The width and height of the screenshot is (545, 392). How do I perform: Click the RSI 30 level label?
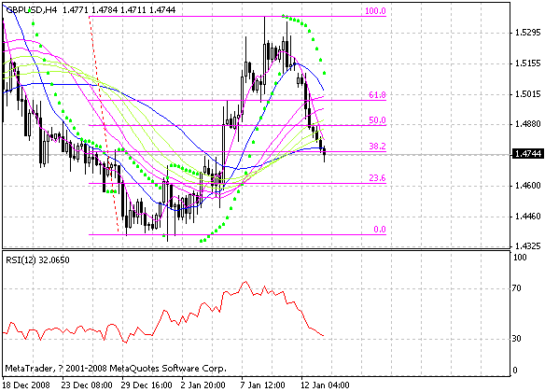pyautogui.click(x=517, y=338)
